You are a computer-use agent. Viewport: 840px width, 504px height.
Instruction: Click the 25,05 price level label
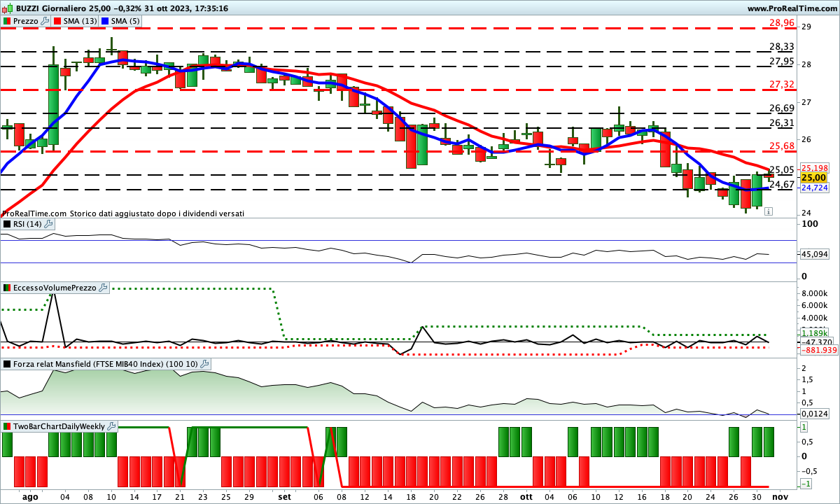tap(781, 170)
